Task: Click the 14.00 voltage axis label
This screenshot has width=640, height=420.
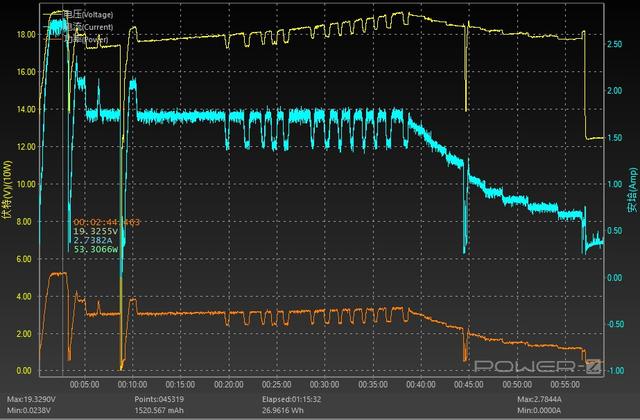Action: pyautogui.click(x=26, y=109)
